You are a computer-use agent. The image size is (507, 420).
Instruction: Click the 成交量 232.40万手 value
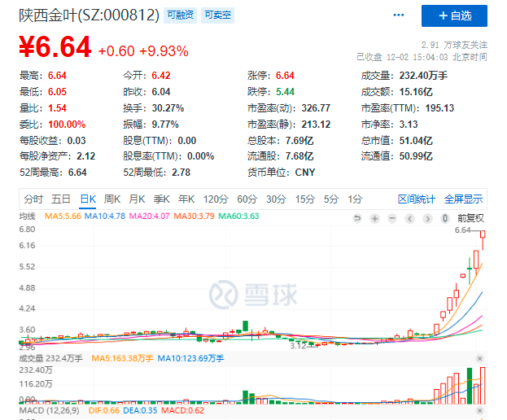coord(423,76)
